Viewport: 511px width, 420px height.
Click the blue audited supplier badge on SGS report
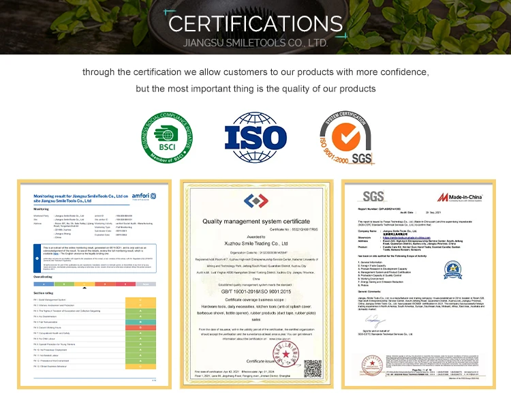(452, 270)
